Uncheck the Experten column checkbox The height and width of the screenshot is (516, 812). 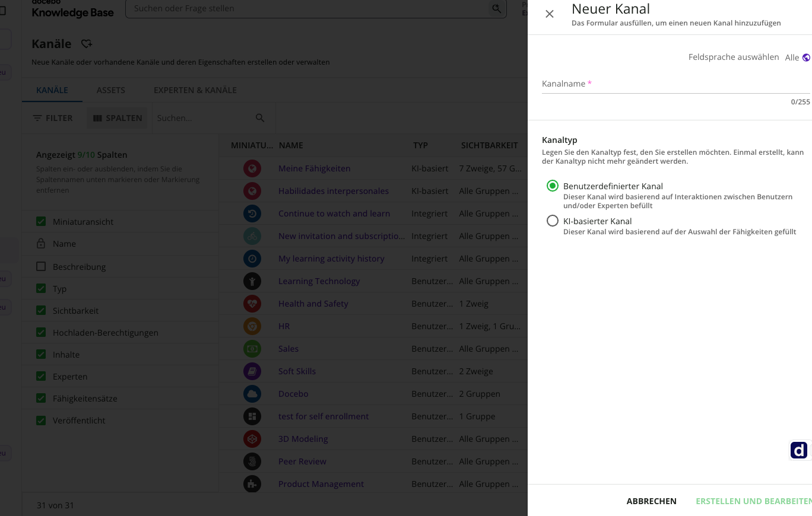point(41,376)
